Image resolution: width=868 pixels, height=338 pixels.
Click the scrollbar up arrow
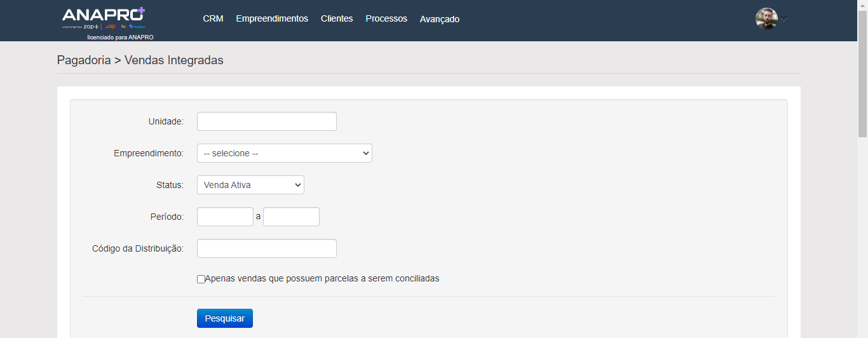862,4
